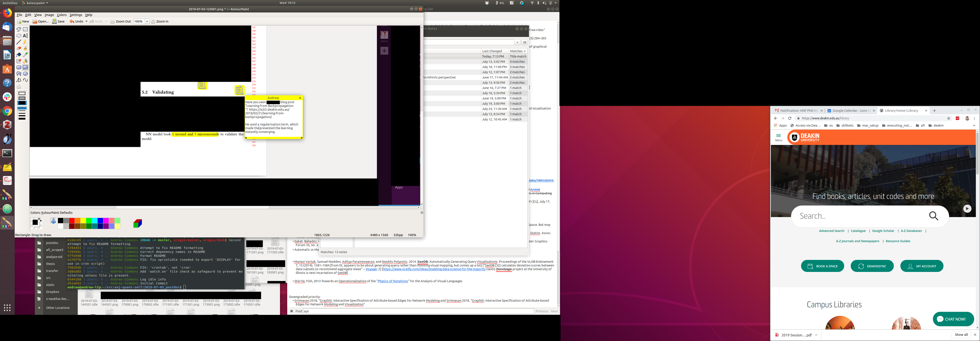Select the Curve tool

pyautogui.click(x=26, y=80)
